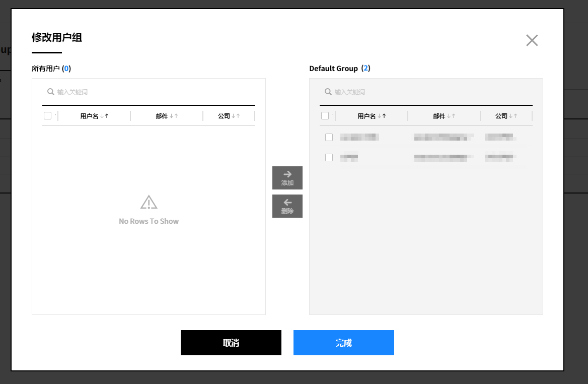The width and height of the screenshot is (588, 384).
Task: Click search icon in Default Group panel
Action: coord(328,92)
